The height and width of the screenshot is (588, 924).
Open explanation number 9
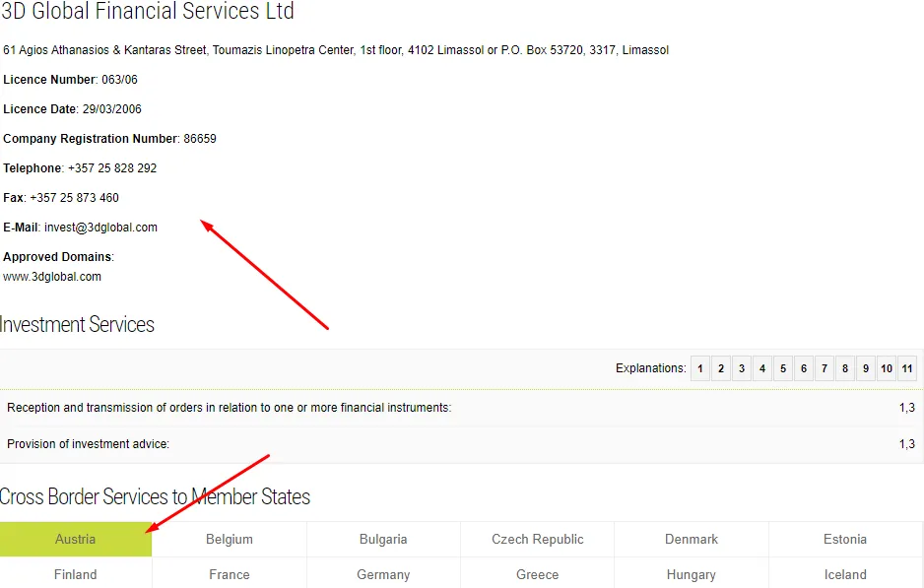click(866, 368)
